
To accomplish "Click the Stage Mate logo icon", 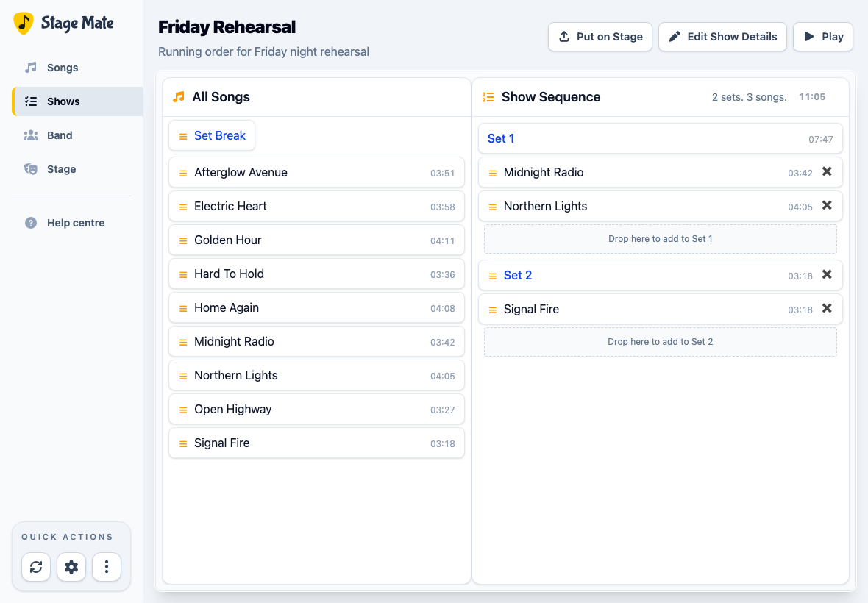I will click(x=24, y=24).
